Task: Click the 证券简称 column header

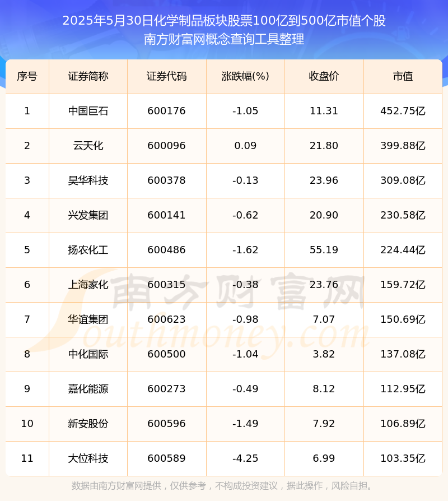Action: click(88, 76)
